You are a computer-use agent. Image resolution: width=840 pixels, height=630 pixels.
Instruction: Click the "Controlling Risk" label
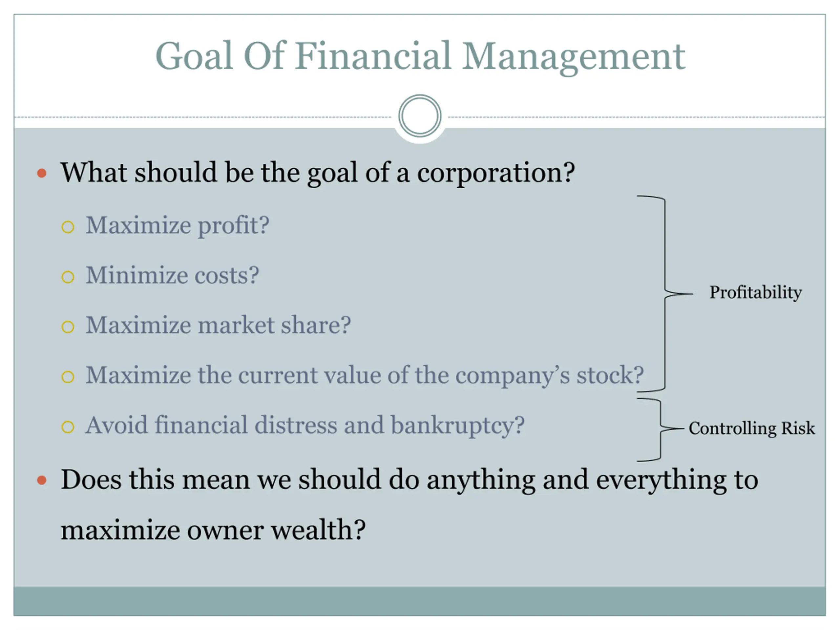(x=751, y=428)
